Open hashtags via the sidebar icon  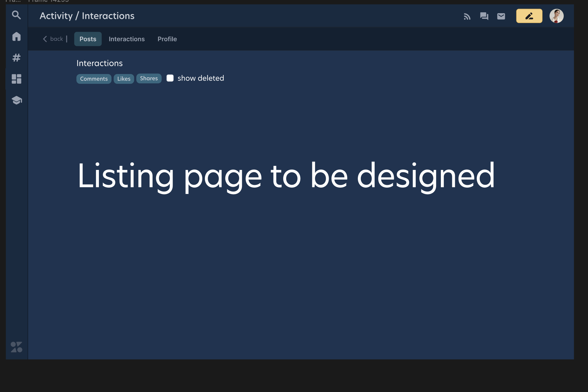click(x=16, y=58)
